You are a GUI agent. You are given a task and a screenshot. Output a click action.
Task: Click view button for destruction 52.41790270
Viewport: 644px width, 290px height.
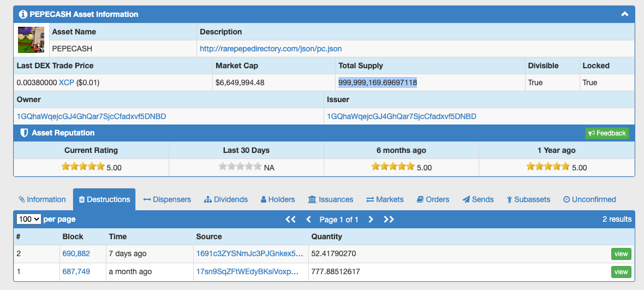pyautogui.click(x=621, y=254)
